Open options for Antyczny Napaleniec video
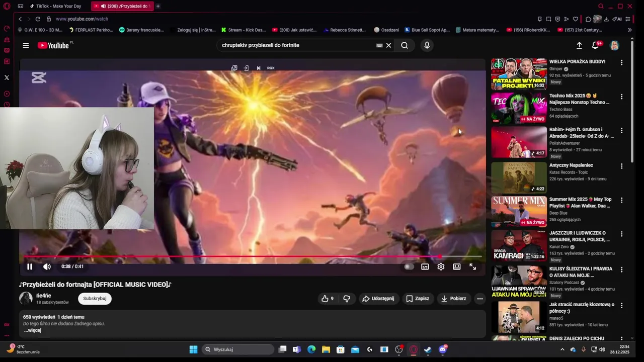This screenshot has height=362, width=644. coord(621,166)
